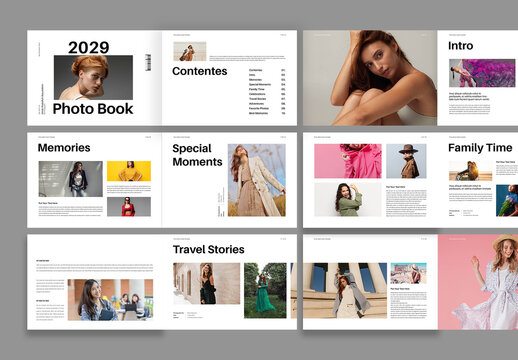Select the pink-background photo of the woman in a straw hat

[x=478, y=282]
